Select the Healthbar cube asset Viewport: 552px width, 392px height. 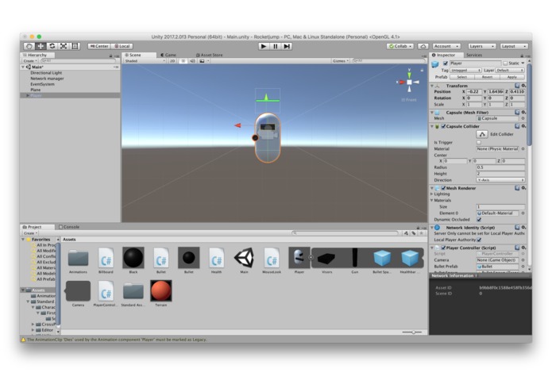pos(409,260)
